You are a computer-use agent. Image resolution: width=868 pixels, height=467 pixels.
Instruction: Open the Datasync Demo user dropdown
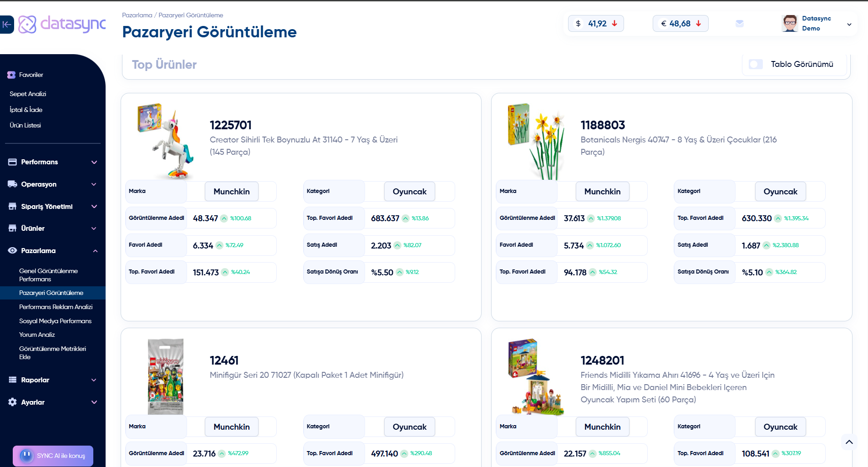[x=849, y=25]
